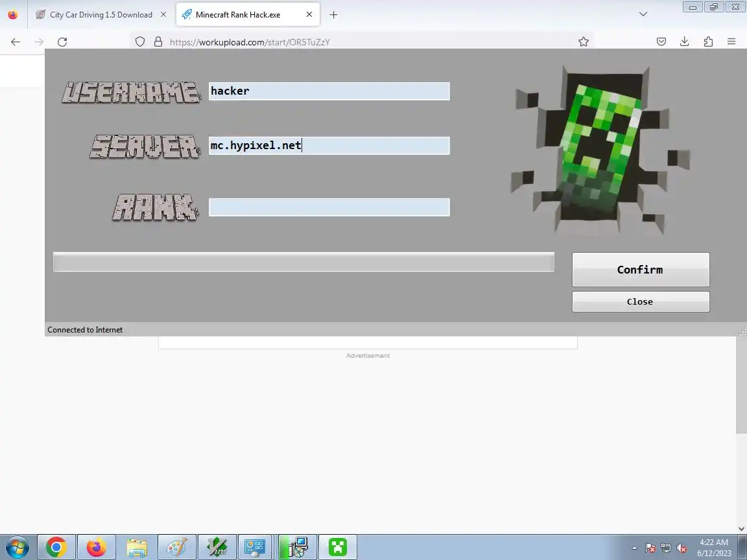747x560 pixels.
Task: Open the control panel taskbar icon
Action: (x=254, y=547)
